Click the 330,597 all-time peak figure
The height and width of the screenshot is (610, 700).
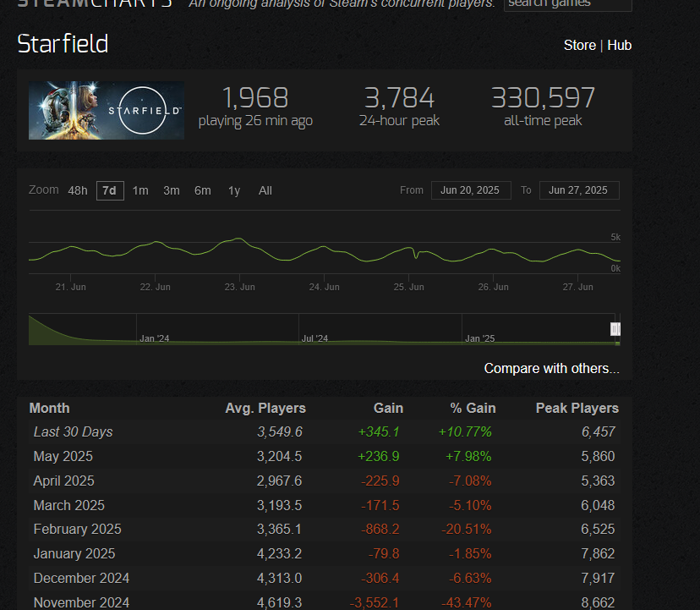(543, 98)
